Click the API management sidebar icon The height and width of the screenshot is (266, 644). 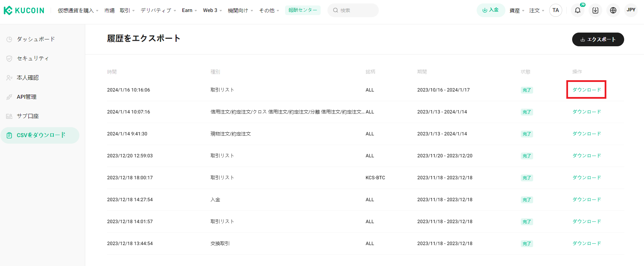click(x=9, y=97)
